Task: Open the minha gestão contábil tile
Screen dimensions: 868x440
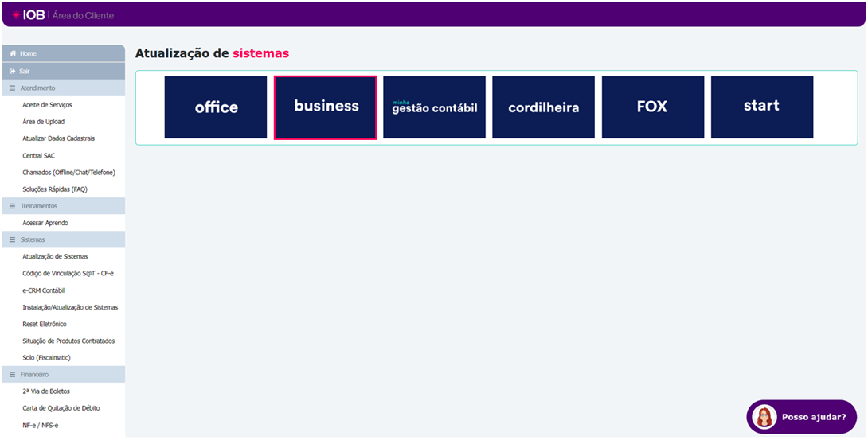Action: (x=434, y=107)
